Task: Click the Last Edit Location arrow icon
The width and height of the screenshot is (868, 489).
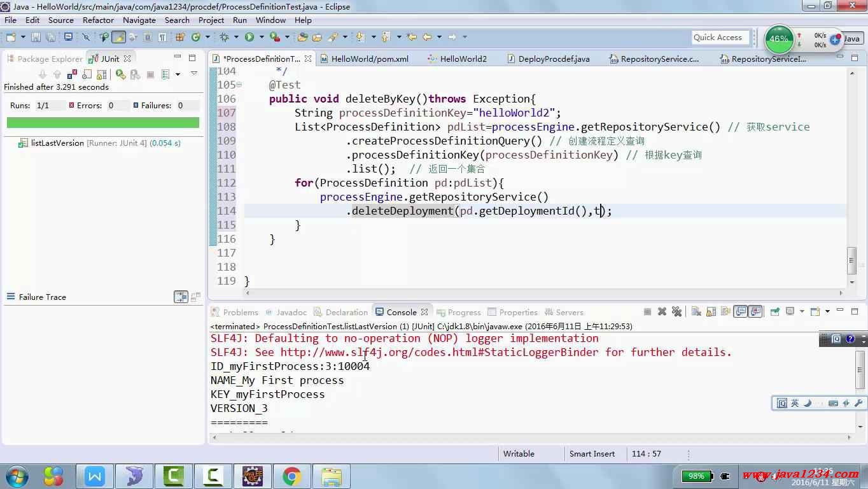Action: 411,37
